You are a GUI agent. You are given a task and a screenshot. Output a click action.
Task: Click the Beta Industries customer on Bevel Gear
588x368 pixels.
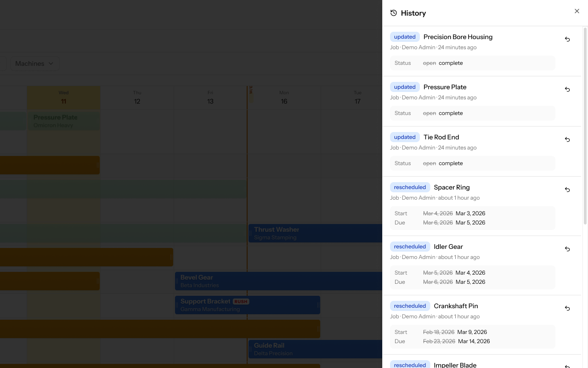(x=199, y=286)
